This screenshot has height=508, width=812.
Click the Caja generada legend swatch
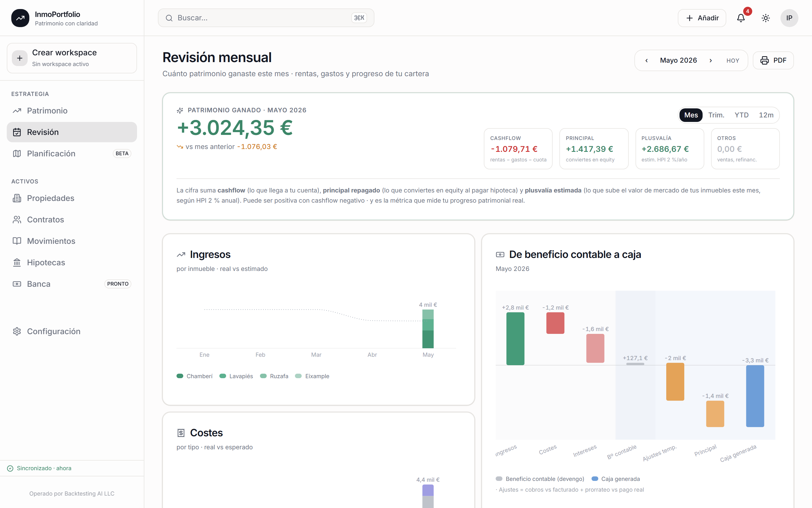(595, 479)
